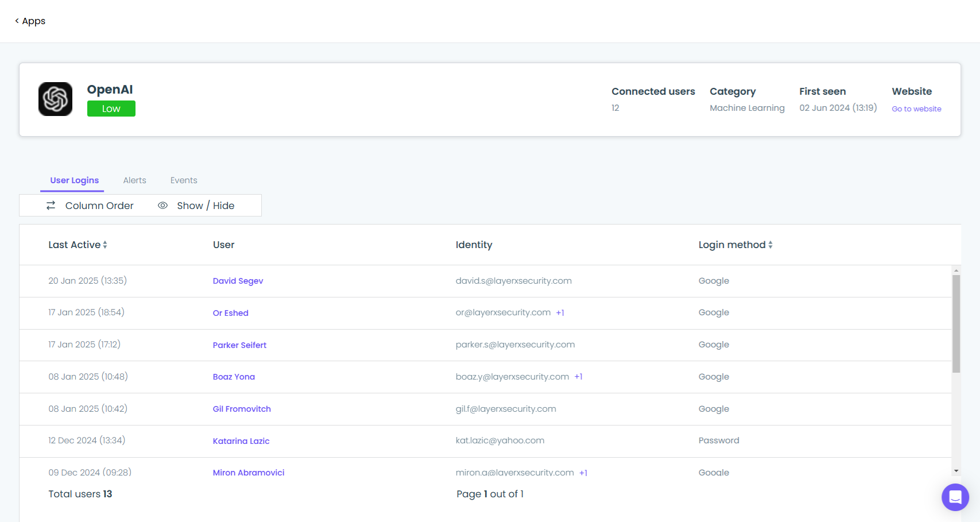This screenshot has width=980, height=522.
Task: Switch to the Alerts tab
Action: pyautogui.click(x=135, y=180)
